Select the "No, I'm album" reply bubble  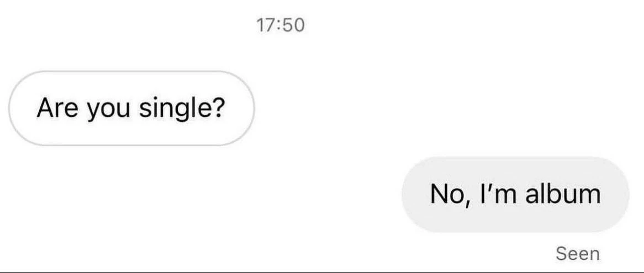(x=515, y=194)
